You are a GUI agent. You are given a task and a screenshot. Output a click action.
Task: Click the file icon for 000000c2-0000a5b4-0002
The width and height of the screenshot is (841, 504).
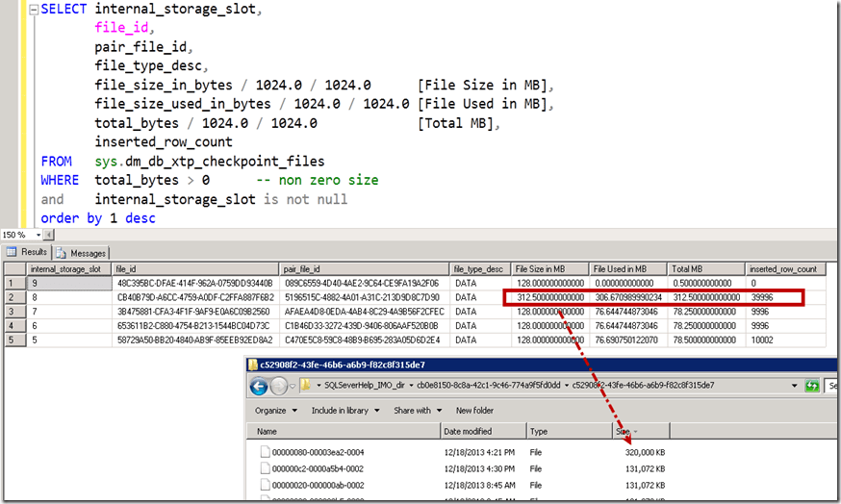(265, 468)
